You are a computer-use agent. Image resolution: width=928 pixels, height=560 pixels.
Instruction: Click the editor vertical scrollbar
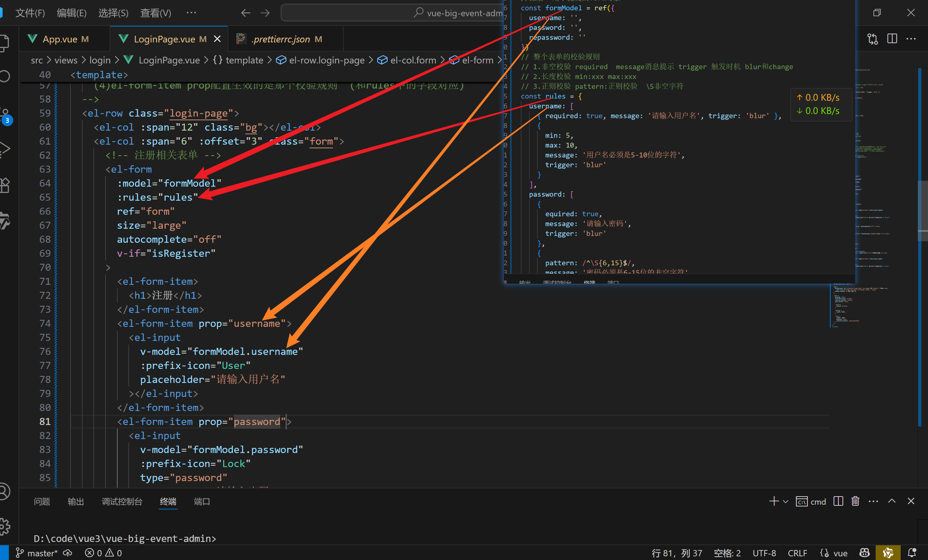tap(922, 211)
